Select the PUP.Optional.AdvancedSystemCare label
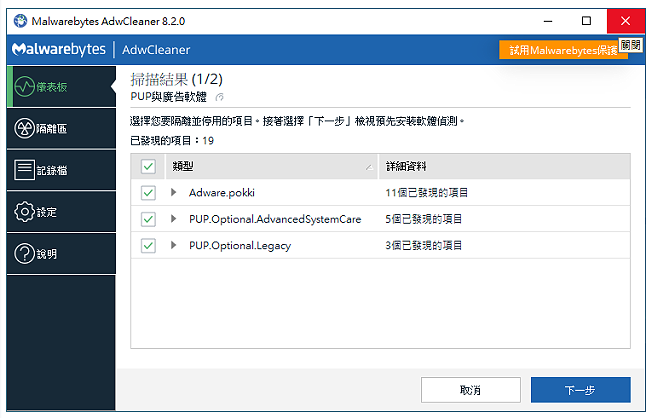Screen dimensions: 667x418 [x=275, y=219]
